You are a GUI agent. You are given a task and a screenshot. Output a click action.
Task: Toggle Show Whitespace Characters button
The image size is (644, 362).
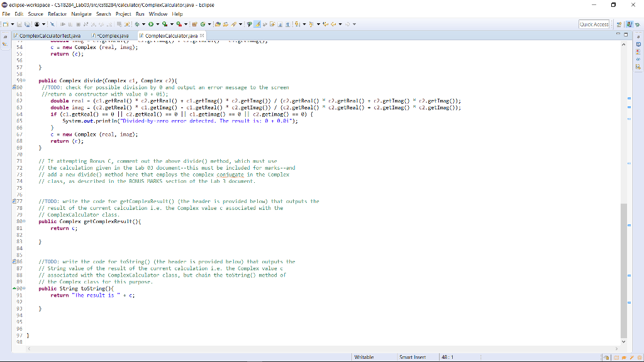click(287, 25)
